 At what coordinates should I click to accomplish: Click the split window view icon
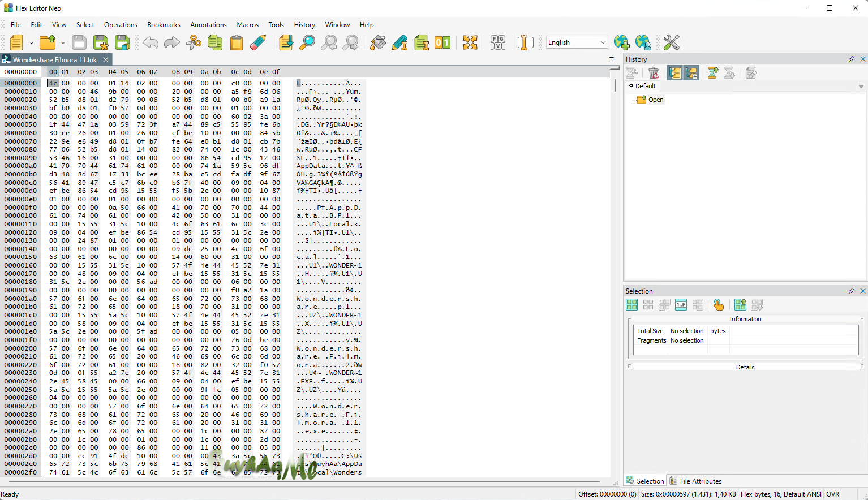(x=526, y=42)
